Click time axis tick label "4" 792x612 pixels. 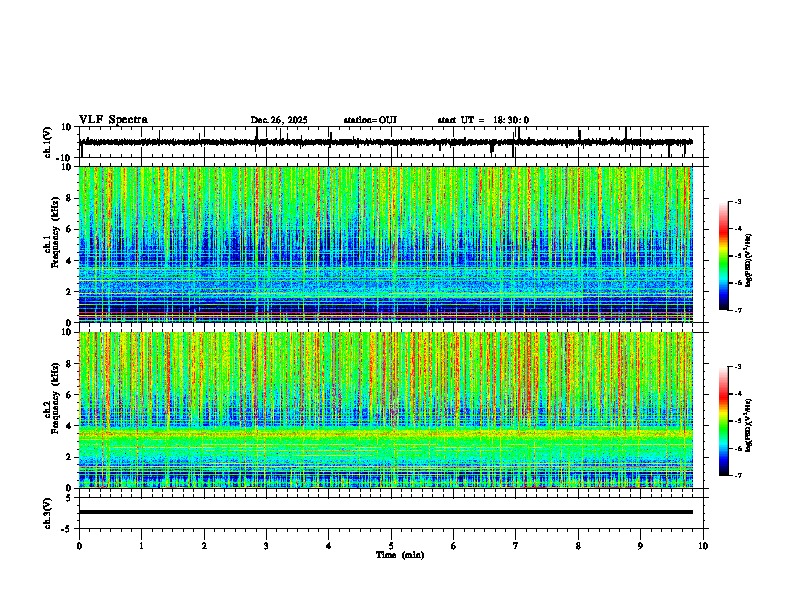[x=329, y=546]
